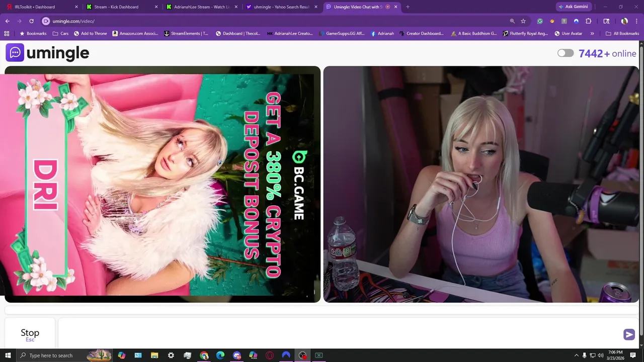Open the volume speaker icon in the tray

[601, 355]
